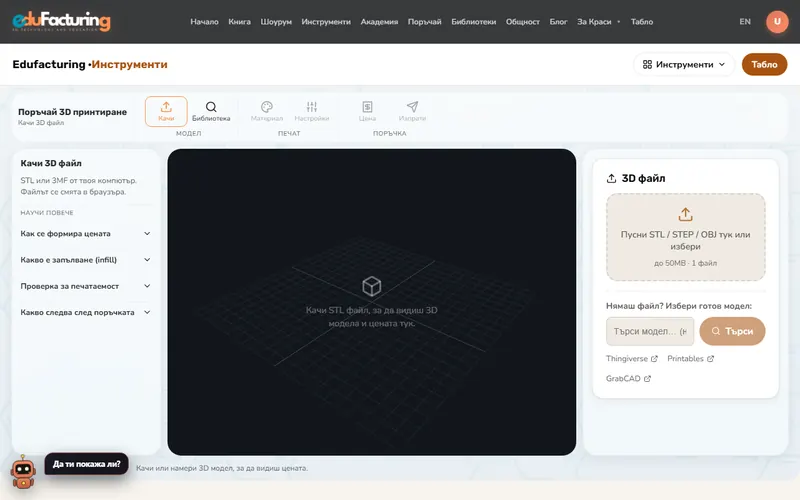Go to the Материал palette step
This screenshot has width=800, height=500.
tap(267, 111)
